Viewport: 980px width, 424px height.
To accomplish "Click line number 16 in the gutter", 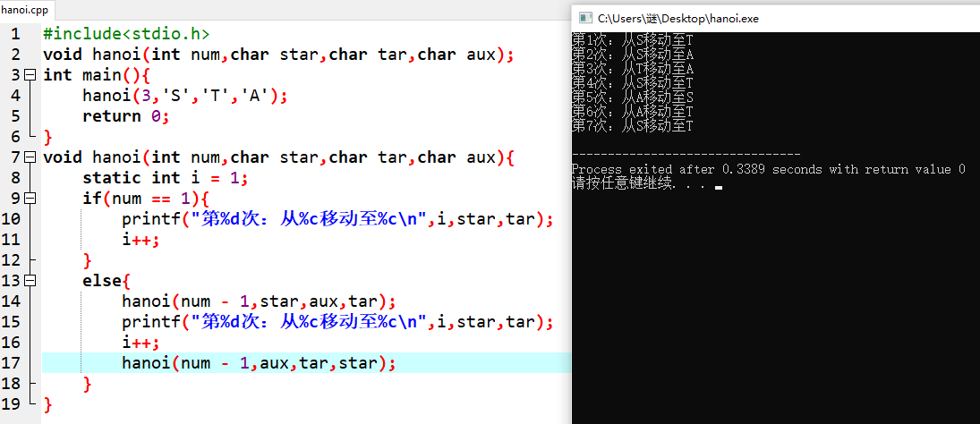I will click(12, 343).
